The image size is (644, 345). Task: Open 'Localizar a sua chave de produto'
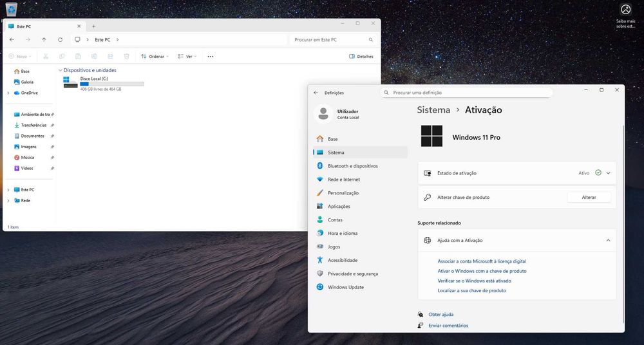click(471, 291)
